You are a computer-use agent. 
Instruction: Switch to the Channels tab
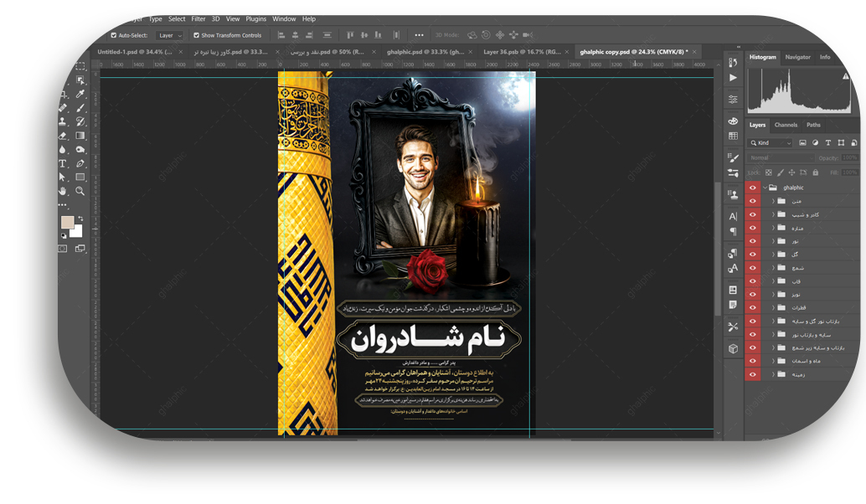pyautogui.click(x=786, y=125)
